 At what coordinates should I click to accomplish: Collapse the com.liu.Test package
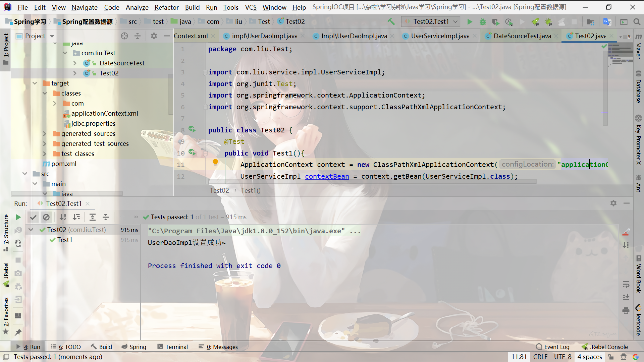click(x=65, y=53)
